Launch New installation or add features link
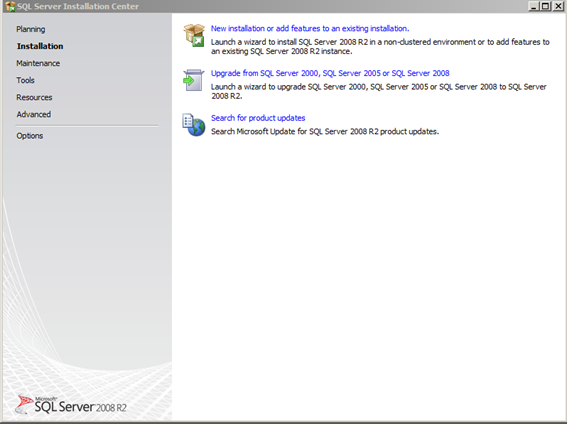The height and width of the screenshot is (424, 567). tap(310, 29)
